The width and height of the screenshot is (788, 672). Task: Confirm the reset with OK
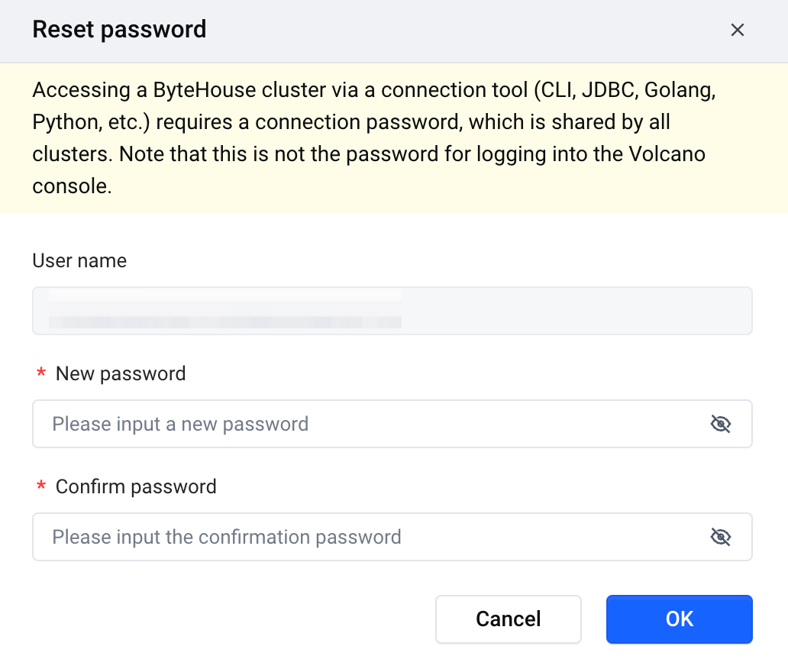point(680,619)
